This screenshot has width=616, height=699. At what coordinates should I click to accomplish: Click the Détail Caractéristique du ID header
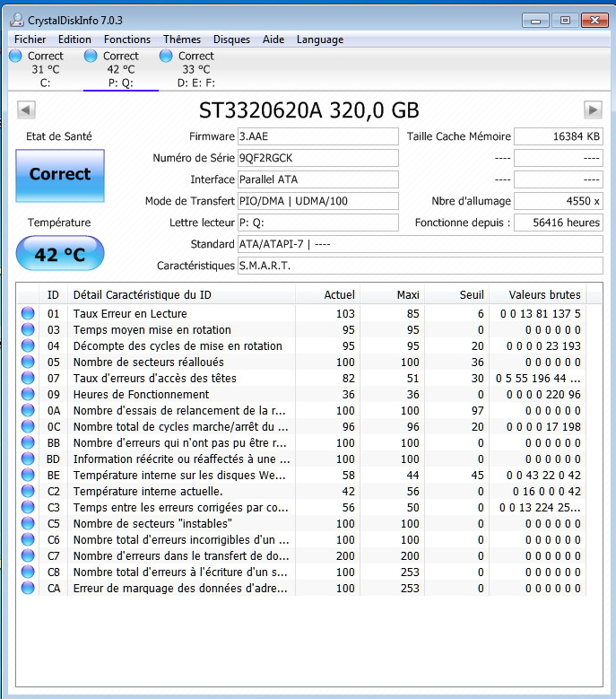(x=181, y=294)
